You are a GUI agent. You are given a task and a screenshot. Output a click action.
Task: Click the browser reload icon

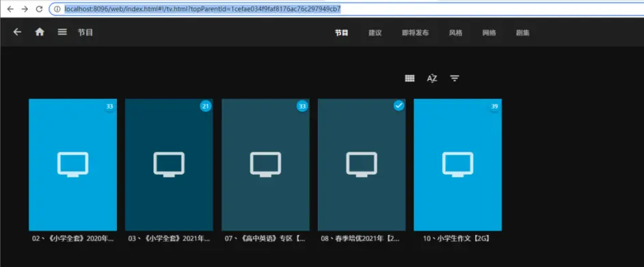tap(39, 9)
